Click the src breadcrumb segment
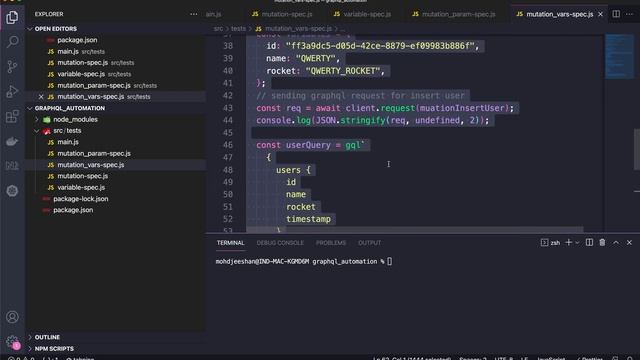This screenshot has width=640, height=360. tap(218, 29)
